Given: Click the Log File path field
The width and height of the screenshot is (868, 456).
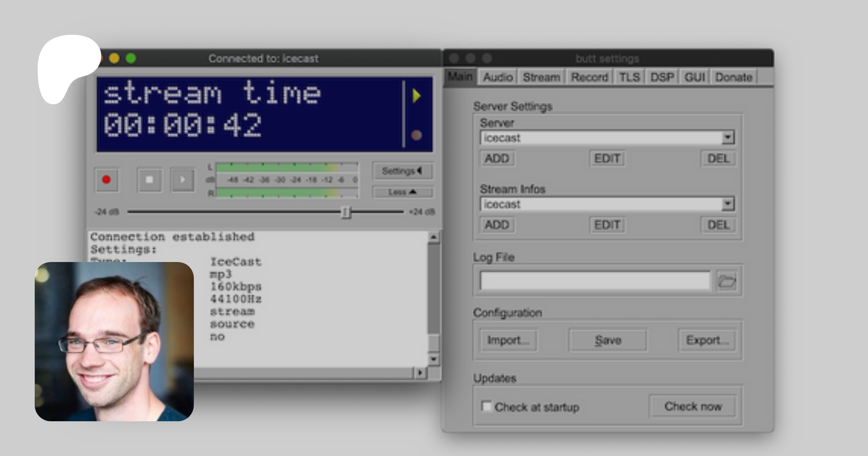Looking at the screenshot, I should coord(595,281).
